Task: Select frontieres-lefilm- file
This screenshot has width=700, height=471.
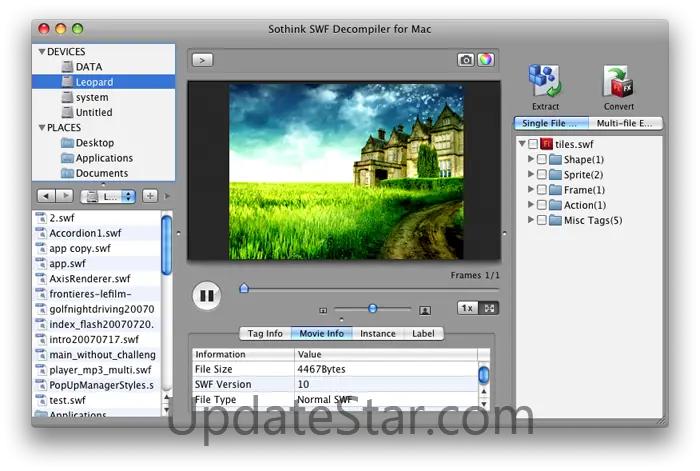Action: click(97, 294)
